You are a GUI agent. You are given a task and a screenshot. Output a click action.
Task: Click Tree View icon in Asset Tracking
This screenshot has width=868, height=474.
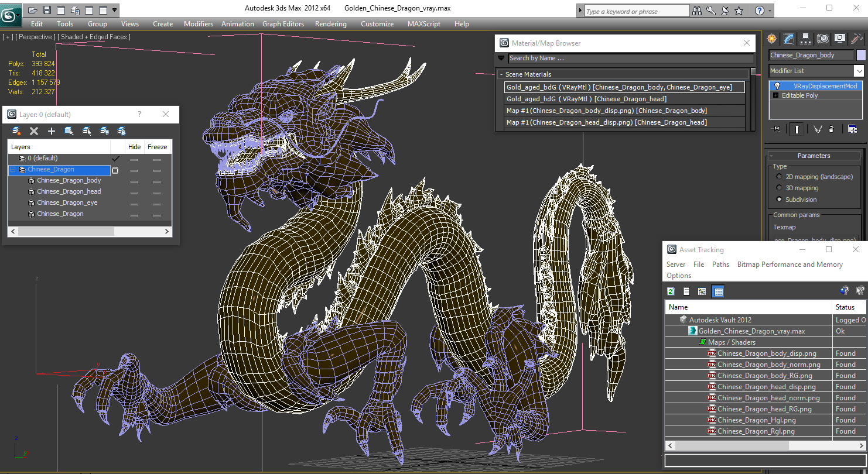click(x=702, y=291)
